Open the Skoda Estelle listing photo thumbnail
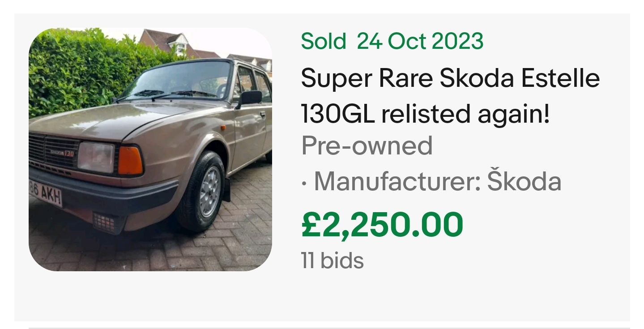The height and width of the screenshot is (329, 644). 150,150
